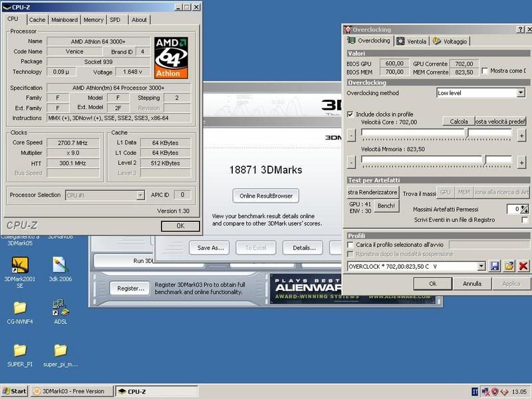Increase core speed with plus button
The width and height of the screenshot is (532, 399).
[521, 136]
